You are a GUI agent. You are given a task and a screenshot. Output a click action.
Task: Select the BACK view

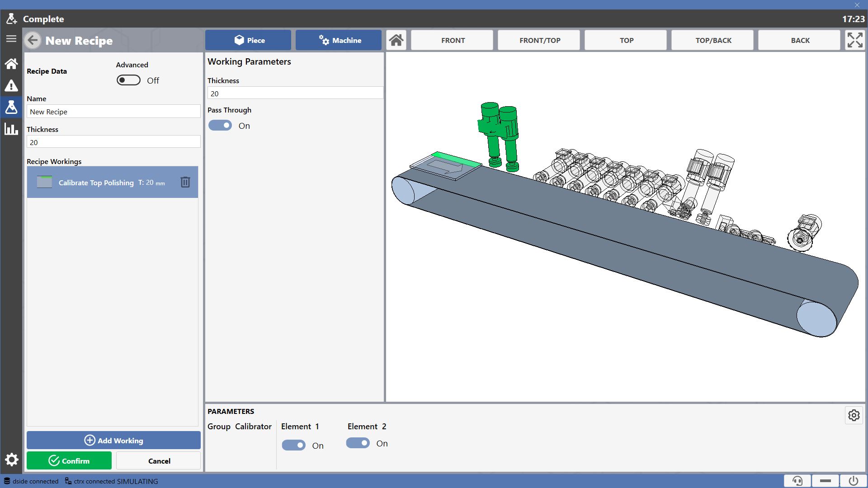coord(799,40)
